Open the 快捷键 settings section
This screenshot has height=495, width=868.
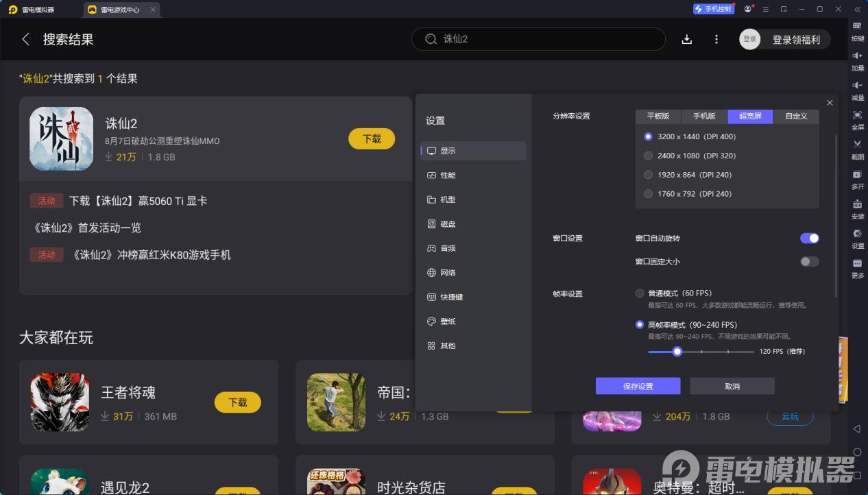[x=474, y=297]
